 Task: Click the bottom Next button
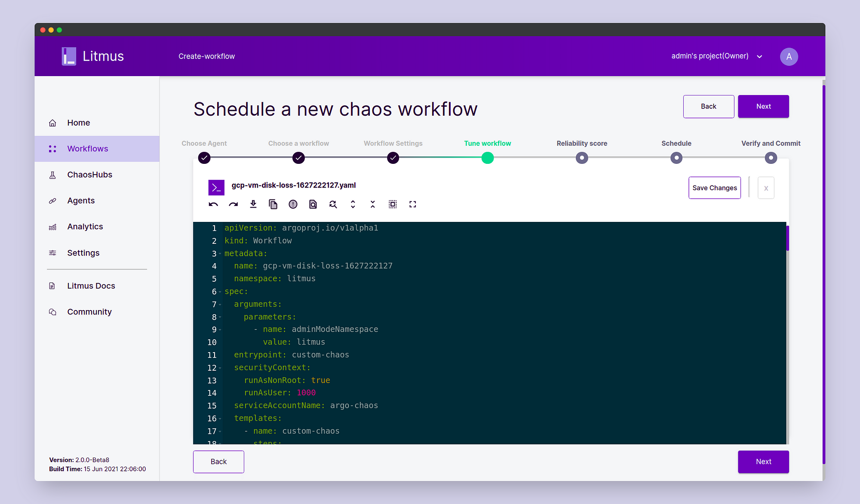pos(763,462)
